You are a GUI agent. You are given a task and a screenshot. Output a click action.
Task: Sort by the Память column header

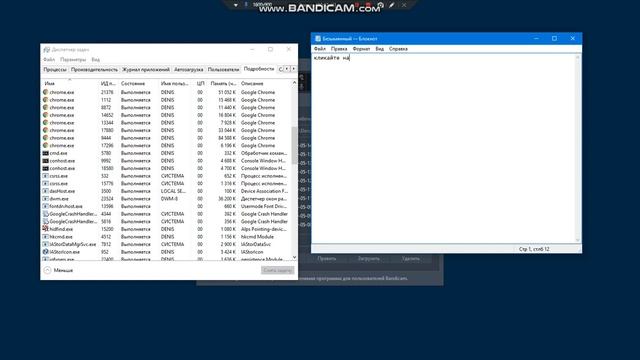pyautogui.click(x=223, y=83)
